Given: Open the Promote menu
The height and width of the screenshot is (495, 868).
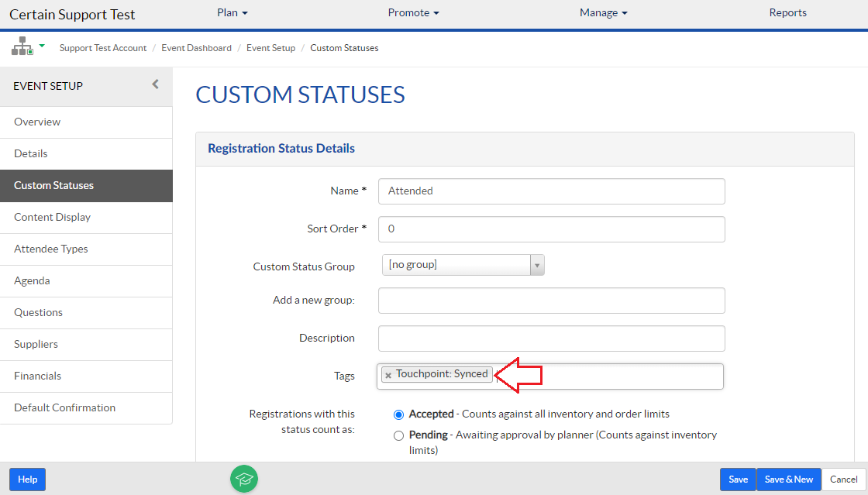Looking at the screenshot, I should point(414,12).
